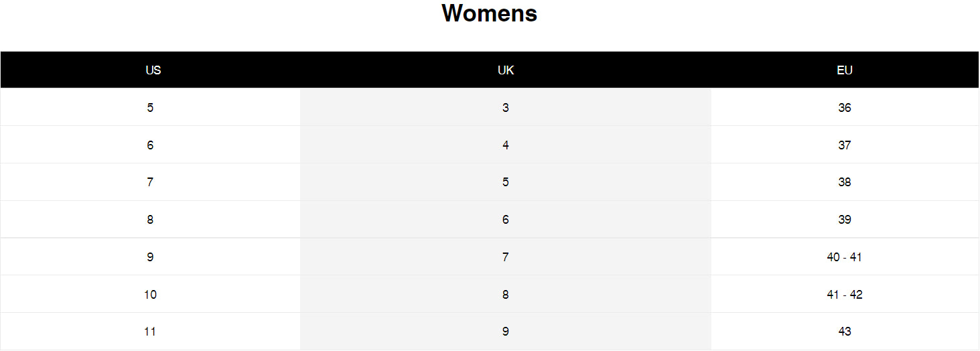The image size is (980, 351).
Task: Click US size 11 cell
Action: [150, 332]
